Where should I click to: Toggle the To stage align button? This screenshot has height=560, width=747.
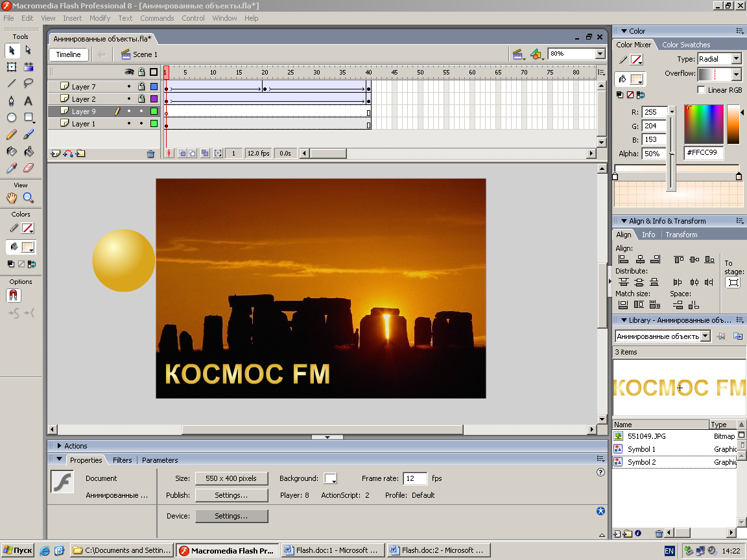733,283
